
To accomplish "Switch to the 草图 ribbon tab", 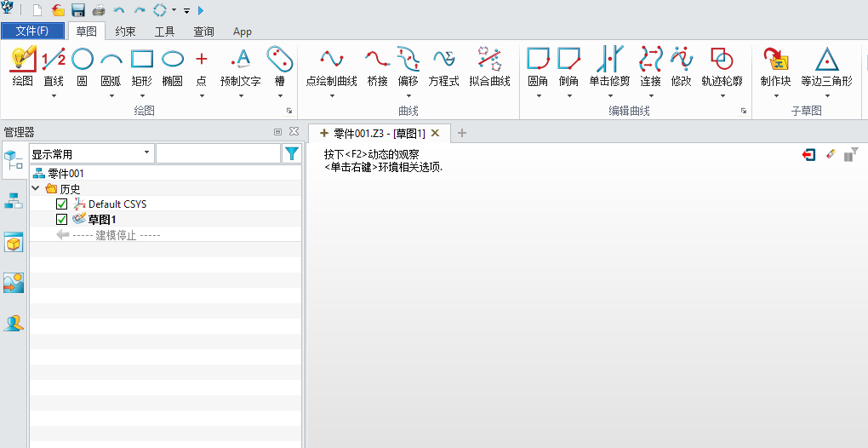I will (x=86, y=32).
